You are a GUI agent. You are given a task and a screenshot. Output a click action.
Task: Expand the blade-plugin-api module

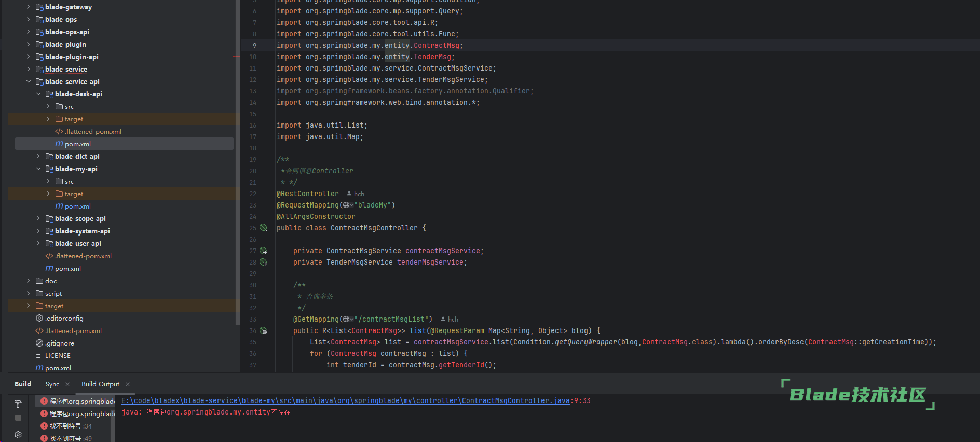(29, 57)
